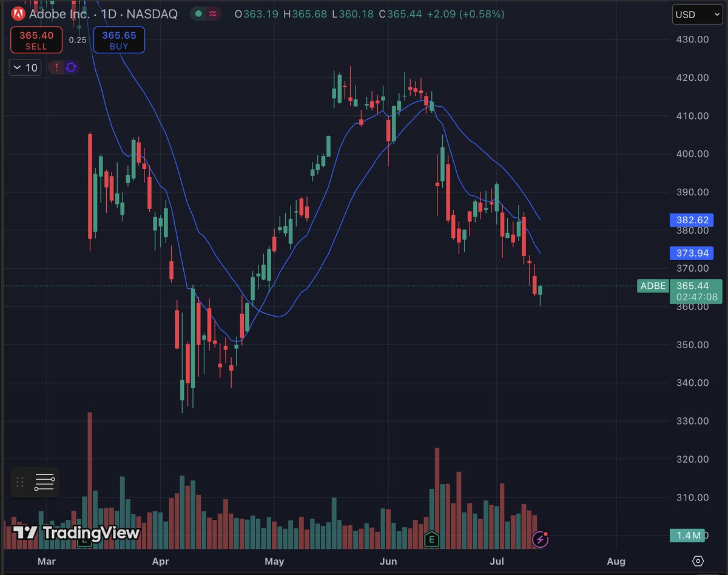Click the Adobe Inc. symbol title
This screenshot has width=728, height=575.
pyautogui.click(x=59, y=14)
